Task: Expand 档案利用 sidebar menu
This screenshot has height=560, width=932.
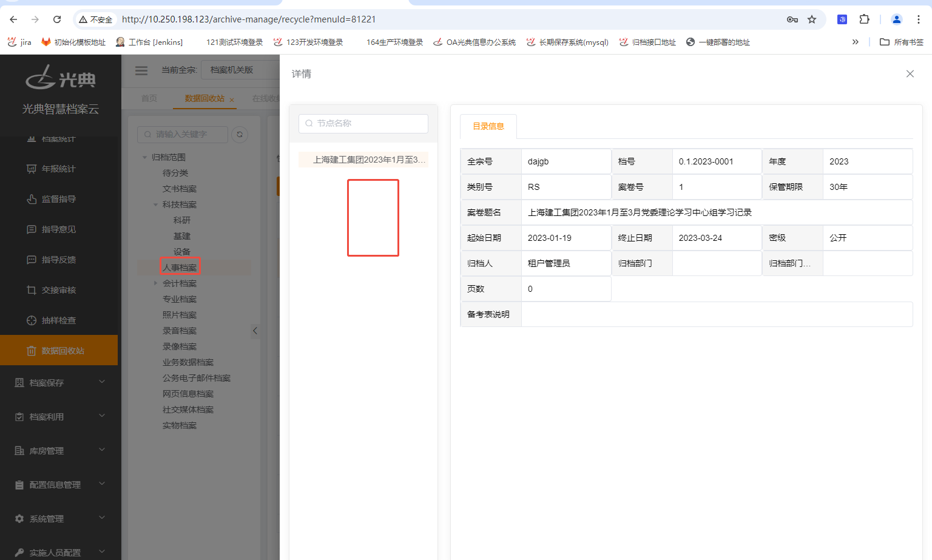Action: click(59, 416)
